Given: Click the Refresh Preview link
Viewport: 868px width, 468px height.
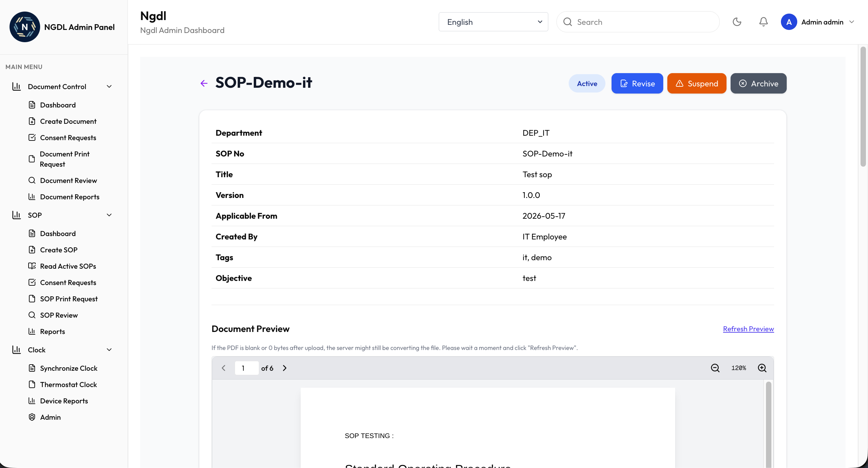Looking at the screenshot, I should tap(748, 329).
